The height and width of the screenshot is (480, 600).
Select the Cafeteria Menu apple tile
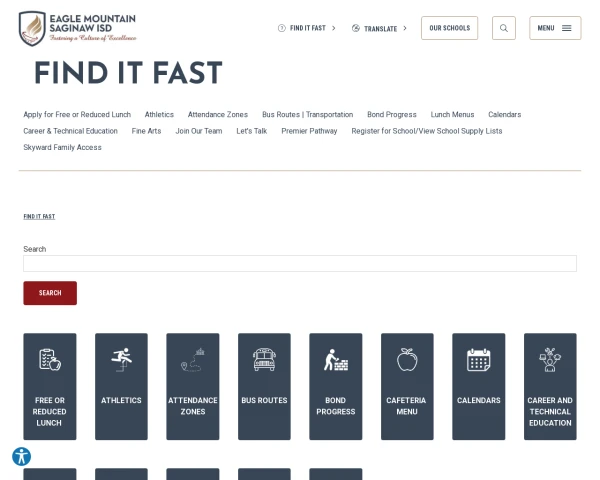tap(407, 386)
